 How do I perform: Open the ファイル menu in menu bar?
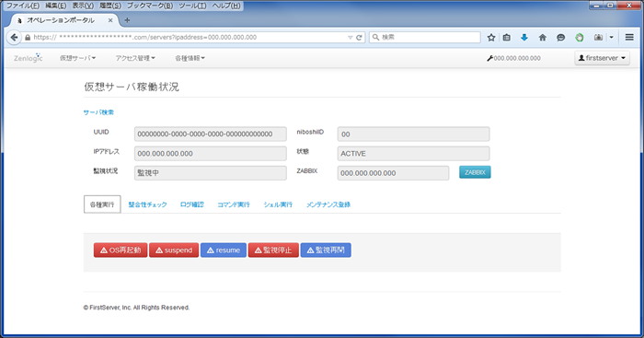pos(23,6)
